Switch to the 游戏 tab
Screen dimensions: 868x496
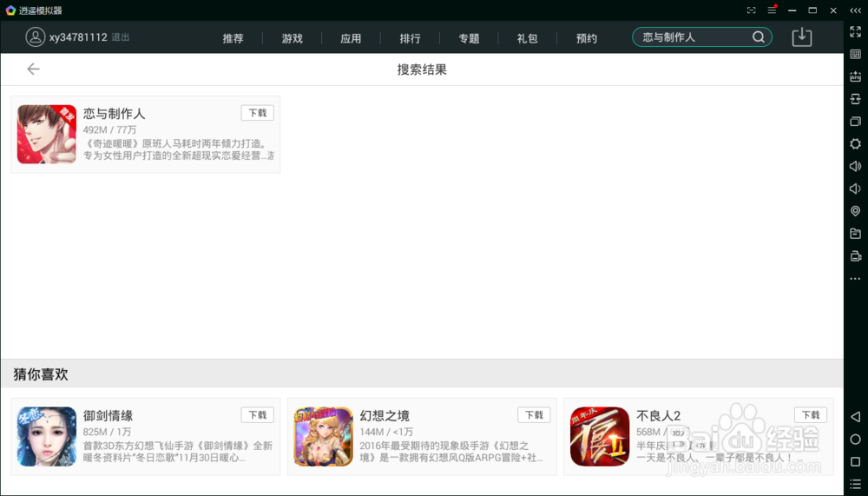coord(293,38)
